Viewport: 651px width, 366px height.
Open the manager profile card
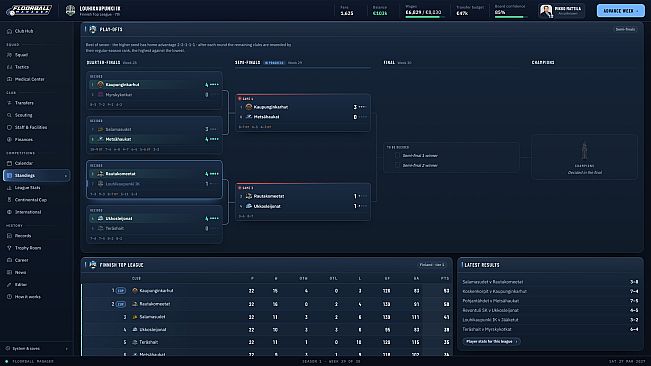click(561, 11)
